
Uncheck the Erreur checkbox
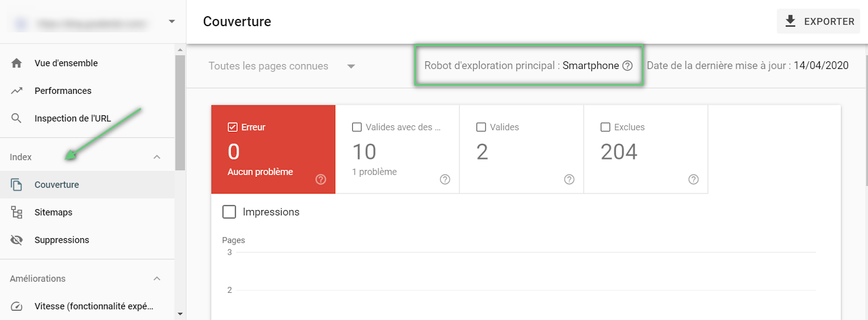tap(233, 127)
